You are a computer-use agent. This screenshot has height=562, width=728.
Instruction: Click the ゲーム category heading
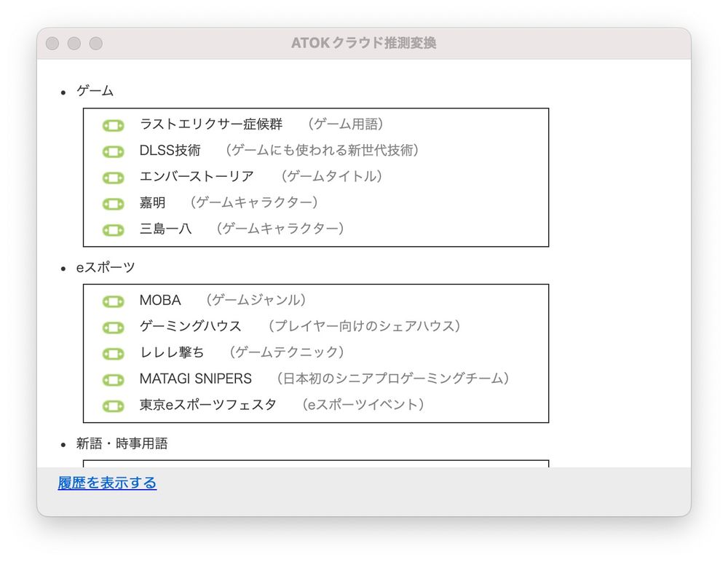pos(95,90)
